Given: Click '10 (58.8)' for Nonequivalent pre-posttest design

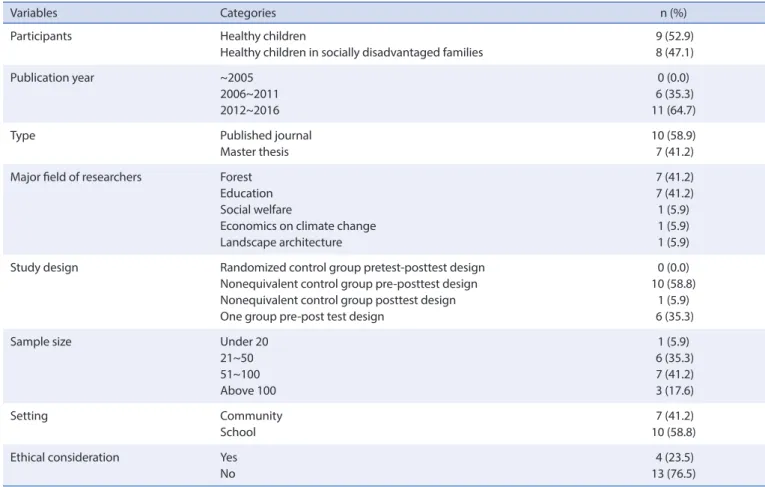Looking at the screenshot, I should pos(673,284).
